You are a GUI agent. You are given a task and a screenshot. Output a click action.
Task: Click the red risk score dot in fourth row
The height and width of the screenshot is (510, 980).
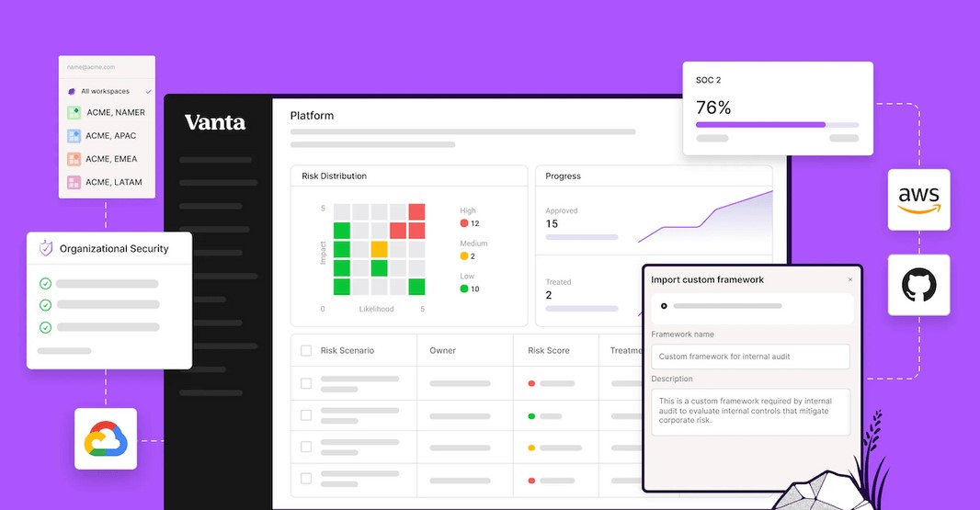click(531, 480)
